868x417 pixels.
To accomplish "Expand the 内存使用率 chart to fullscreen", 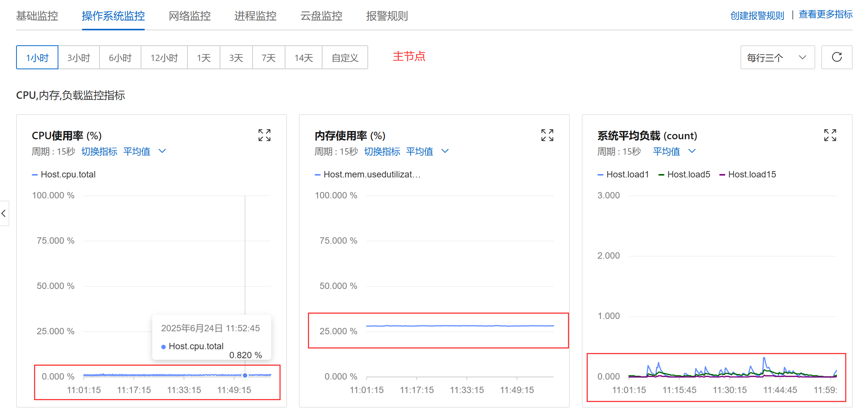I will (x=547, y=135).
